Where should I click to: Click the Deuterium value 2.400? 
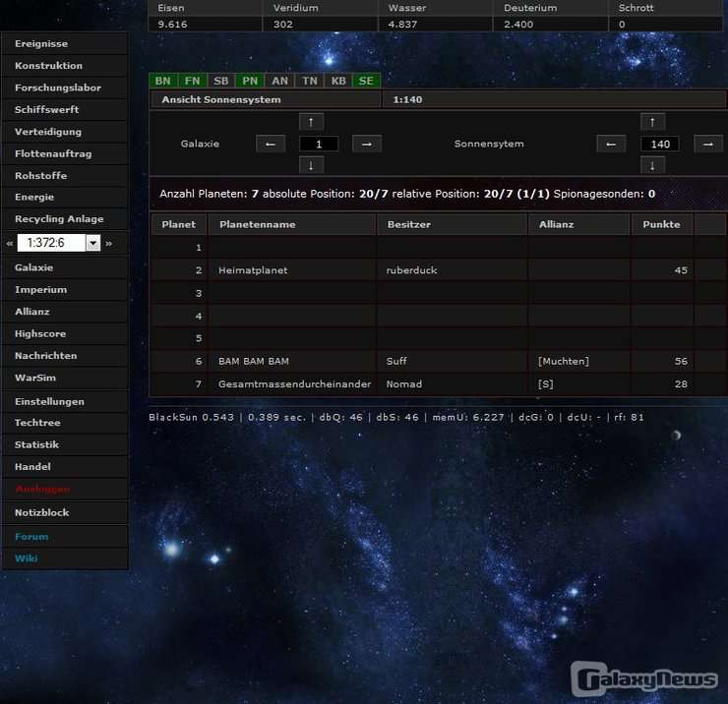518,25
